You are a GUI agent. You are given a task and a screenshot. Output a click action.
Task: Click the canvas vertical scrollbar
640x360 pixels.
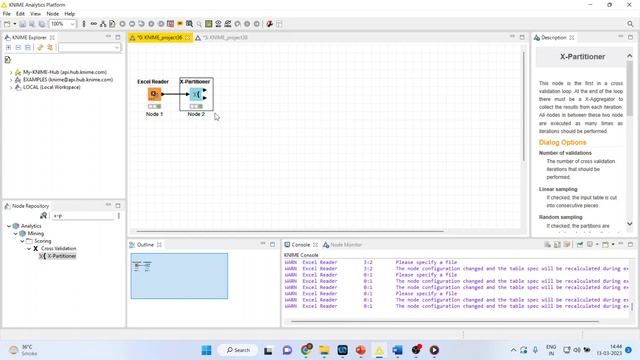pyautogui.click(x=524, y=106)
